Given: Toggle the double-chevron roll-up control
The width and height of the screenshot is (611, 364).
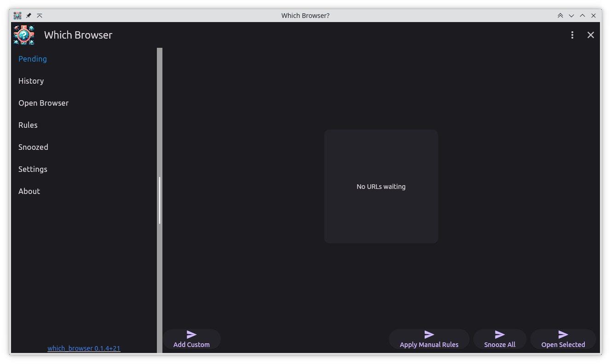Looking at the screenshot, I should 560,15.
